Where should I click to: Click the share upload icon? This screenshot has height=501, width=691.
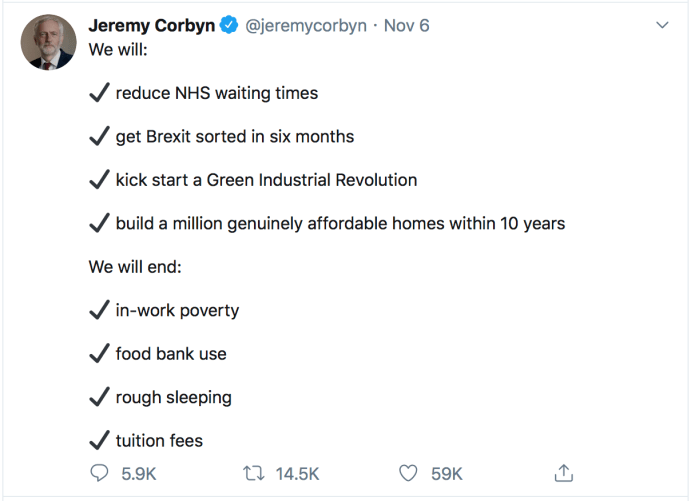(564, 473)
